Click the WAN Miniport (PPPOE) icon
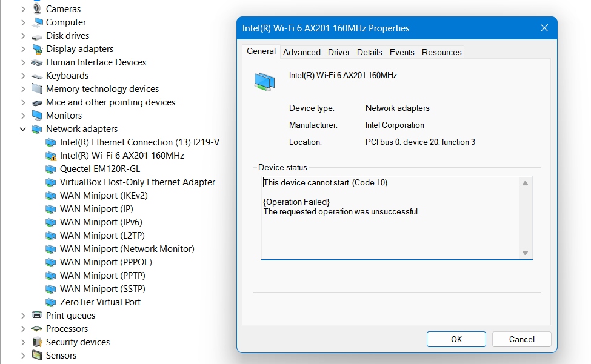 pos(50,262)
